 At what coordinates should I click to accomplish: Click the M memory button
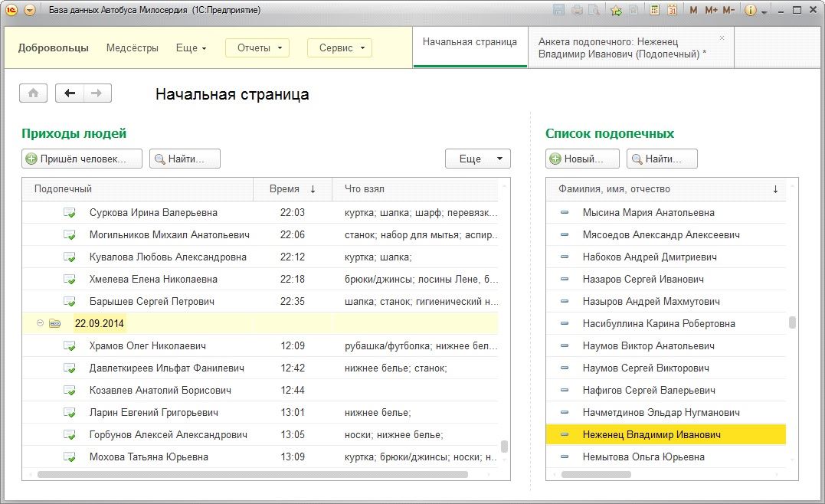click(693, 10)
